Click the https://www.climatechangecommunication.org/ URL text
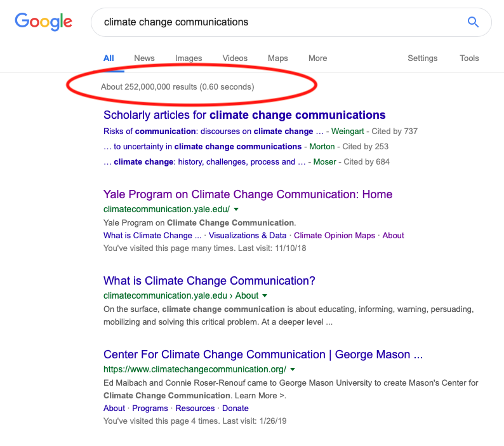 [x=195, y=369]
